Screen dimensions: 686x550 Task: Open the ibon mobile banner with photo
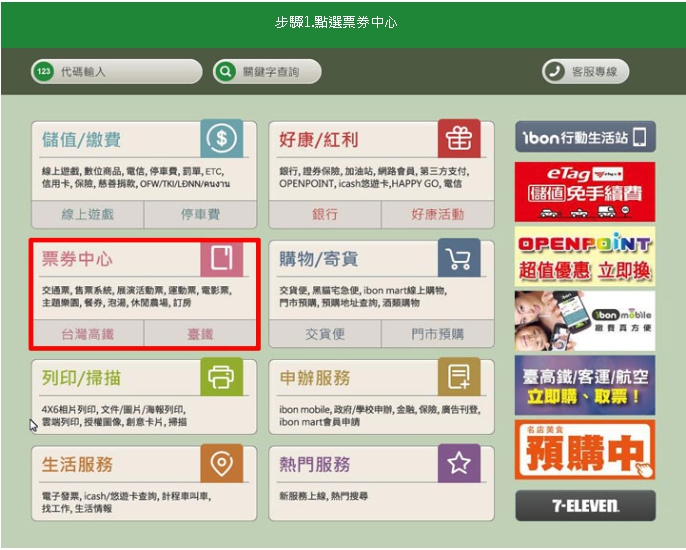[x=585, y=321]
